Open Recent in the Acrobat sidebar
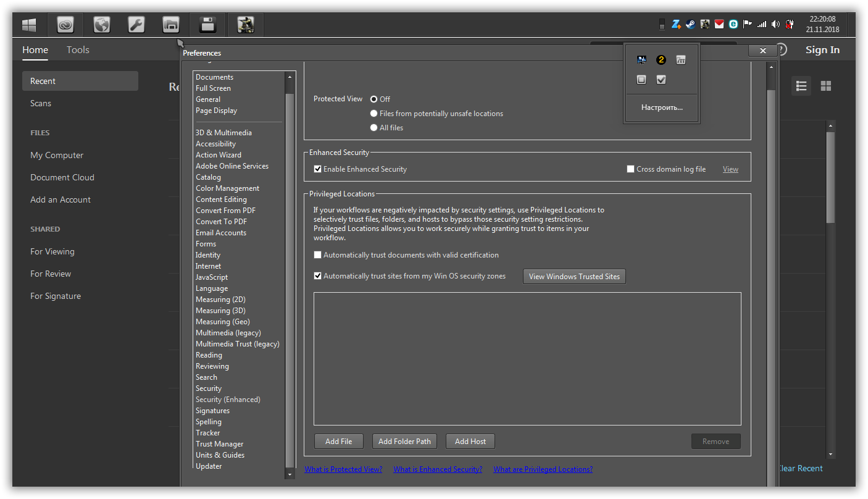This screenshot has width=868, height=499. coord(80,81)
